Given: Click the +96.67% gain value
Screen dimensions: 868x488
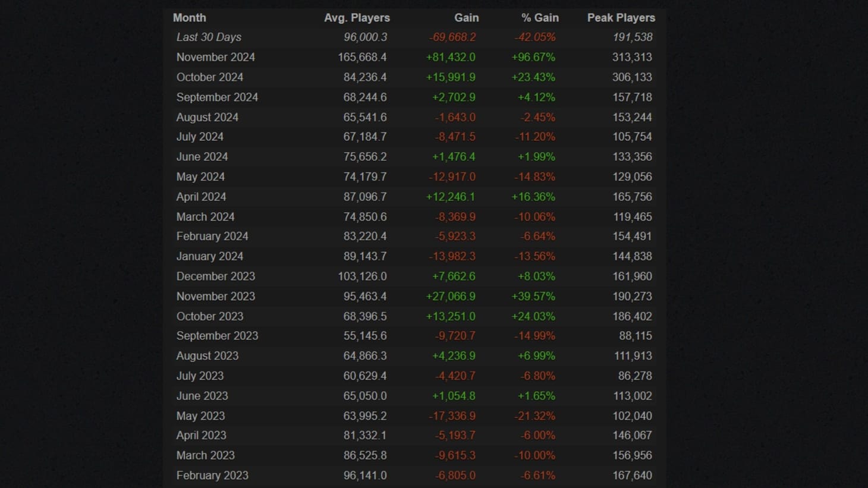Looking at the screenshot, I should coord(533,57).
